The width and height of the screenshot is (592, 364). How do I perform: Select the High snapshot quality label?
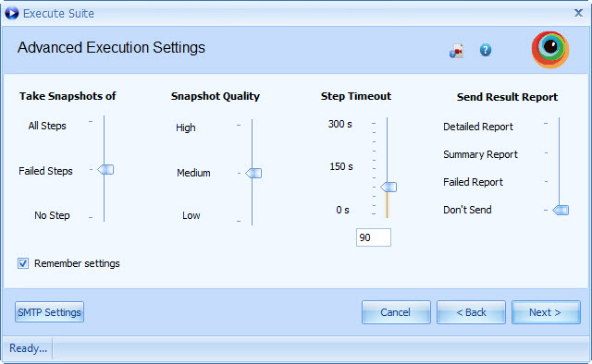tap(186, 127)
